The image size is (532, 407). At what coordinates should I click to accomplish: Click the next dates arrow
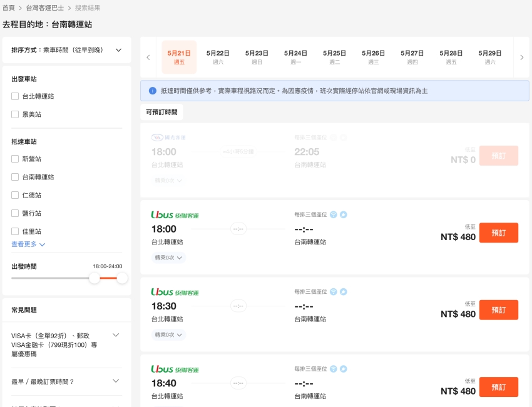pos(522,58)
